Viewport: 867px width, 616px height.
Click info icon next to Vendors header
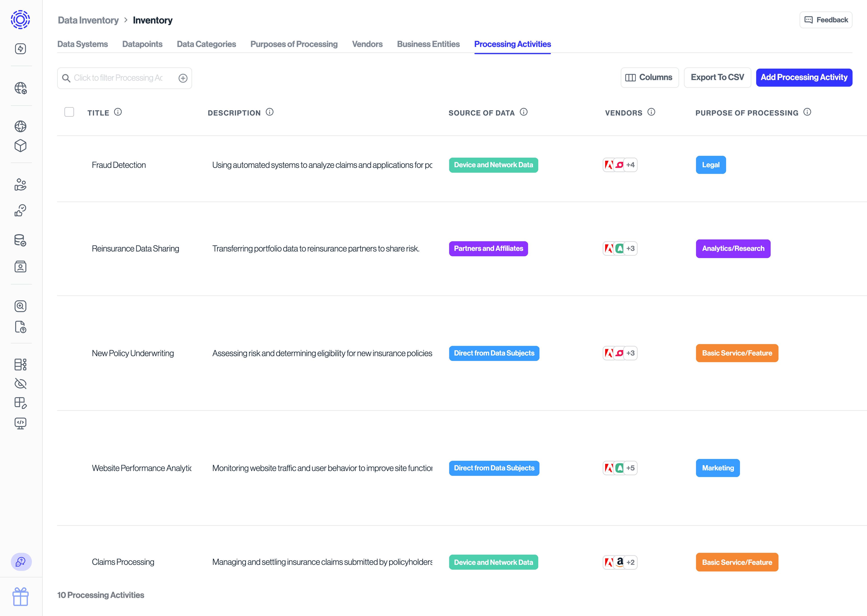(651, 112)
